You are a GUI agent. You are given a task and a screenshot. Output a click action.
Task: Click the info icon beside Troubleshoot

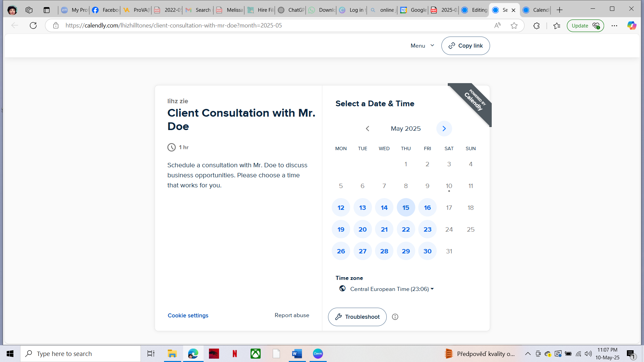click(395, 317)
